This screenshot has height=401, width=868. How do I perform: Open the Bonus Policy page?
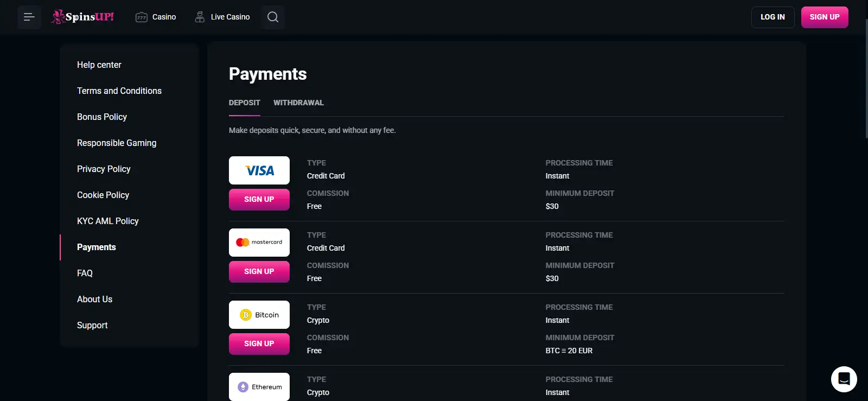pos(102,117)
